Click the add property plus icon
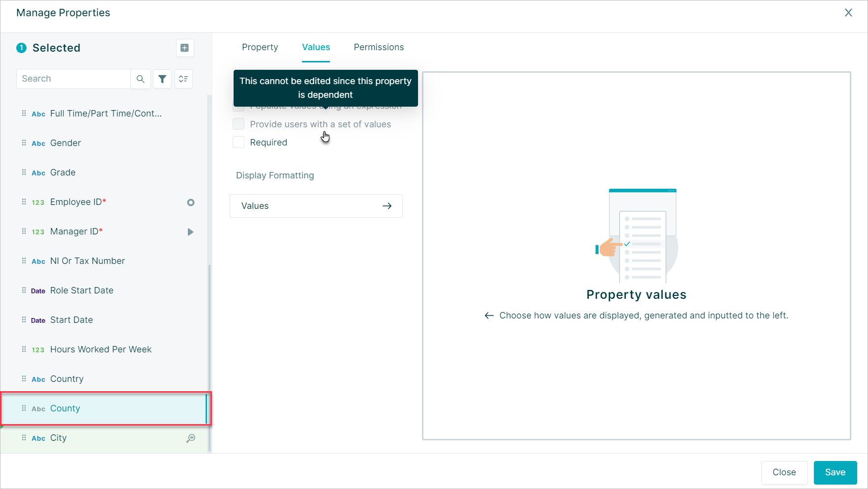The width and height of the screenshot is (868, 489). (185, 48)
